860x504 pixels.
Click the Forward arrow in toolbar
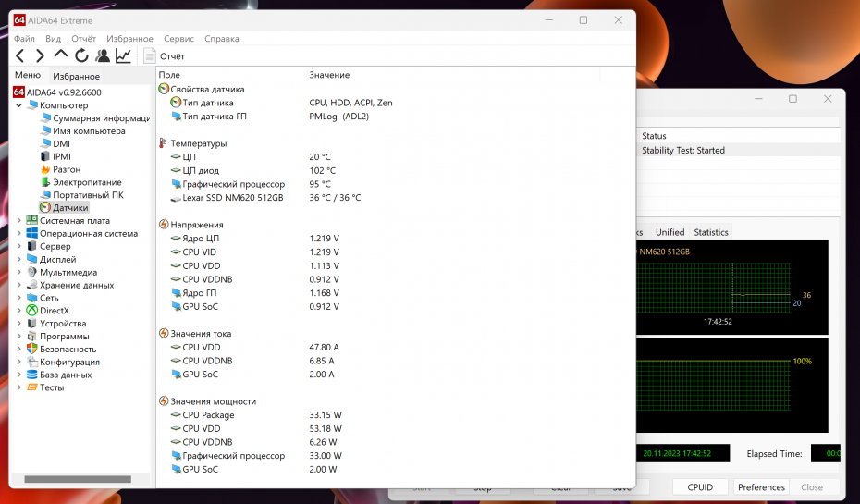(41, 56)
